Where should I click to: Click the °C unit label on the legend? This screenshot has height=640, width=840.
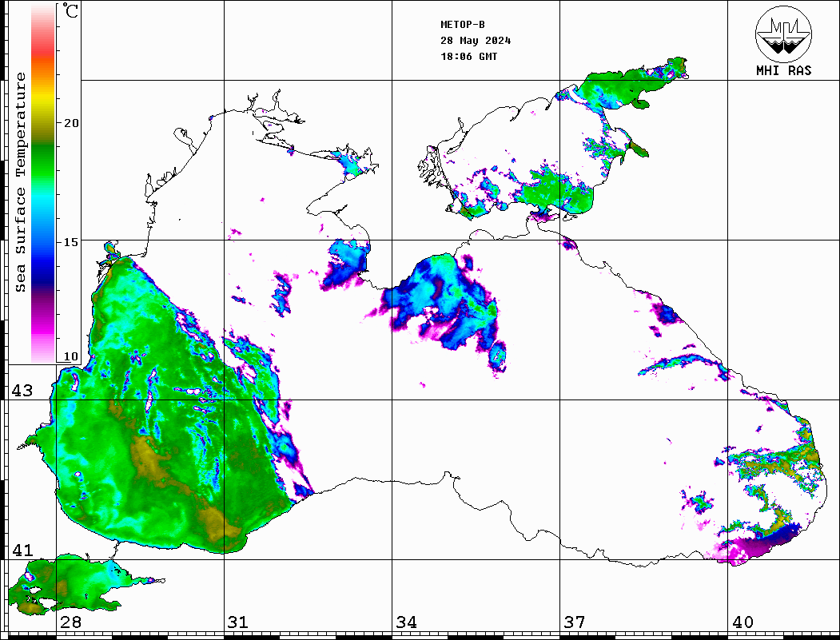pyautogui.click(x=70, y=10)
